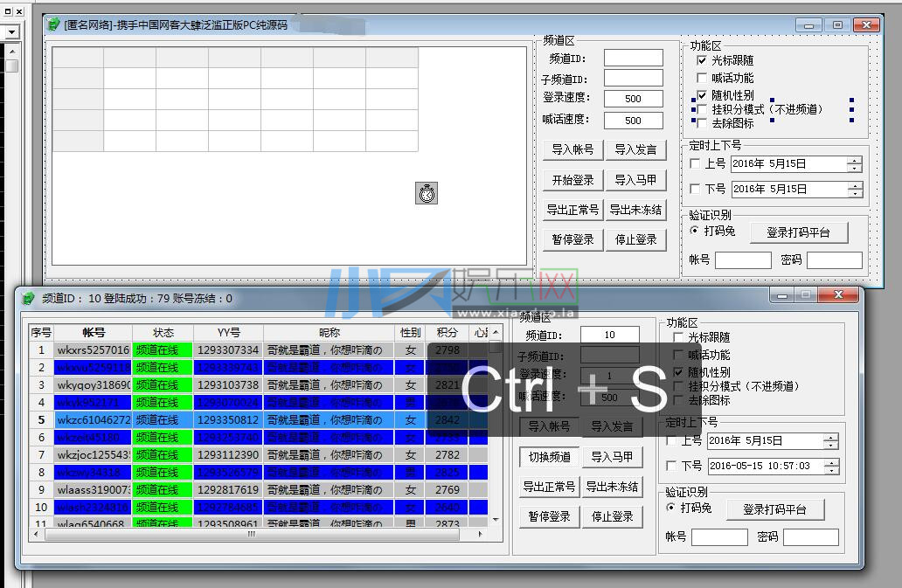The image size is (902, 588).
Task: Click the scroll-up arrow on far left panel
Action: coord(11,52)
